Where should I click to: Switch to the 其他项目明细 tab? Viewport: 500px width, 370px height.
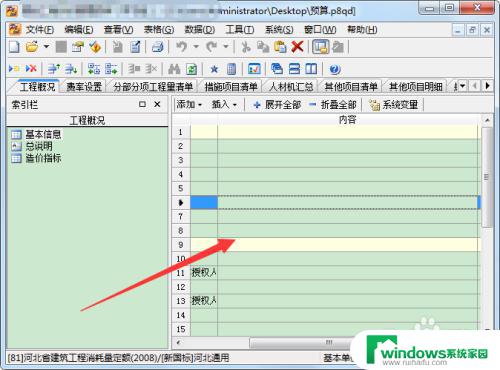[x=416, y=87]
